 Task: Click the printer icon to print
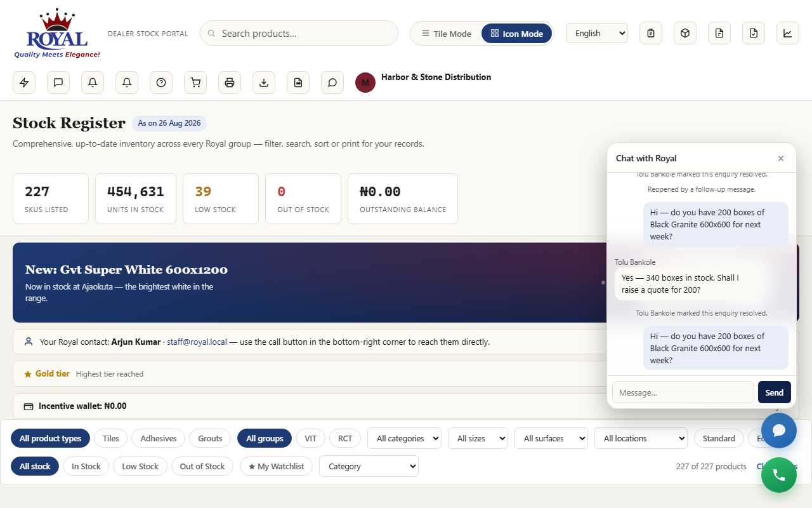pos(230,83)
